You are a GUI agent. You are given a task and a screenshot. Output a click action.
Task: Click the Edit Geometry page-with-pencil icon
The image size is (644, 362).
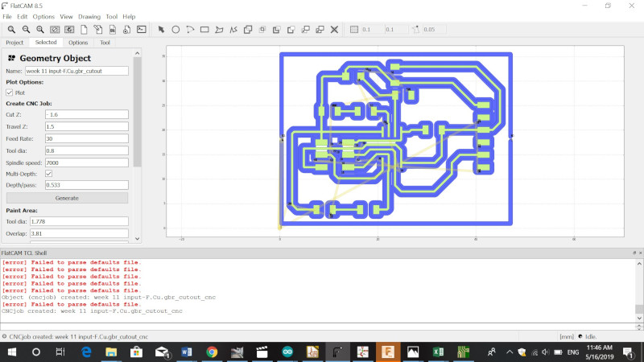[x=98, y=30]
